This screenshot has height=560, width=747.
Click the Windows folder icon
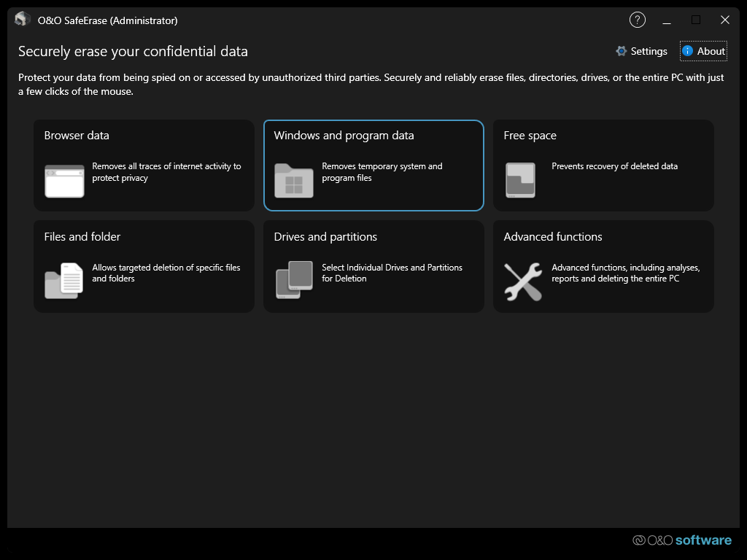point(294,181)
